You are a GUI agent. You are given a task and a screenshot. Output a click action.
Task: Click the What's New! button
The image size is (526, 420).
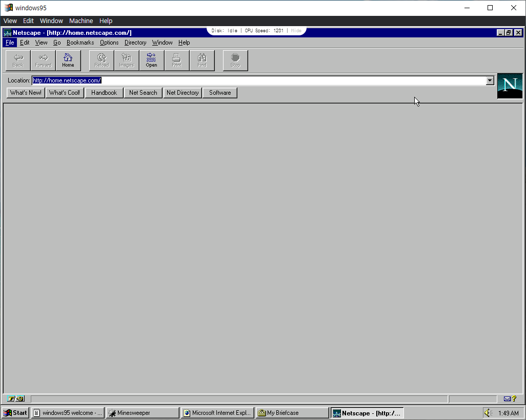[26, 93]
